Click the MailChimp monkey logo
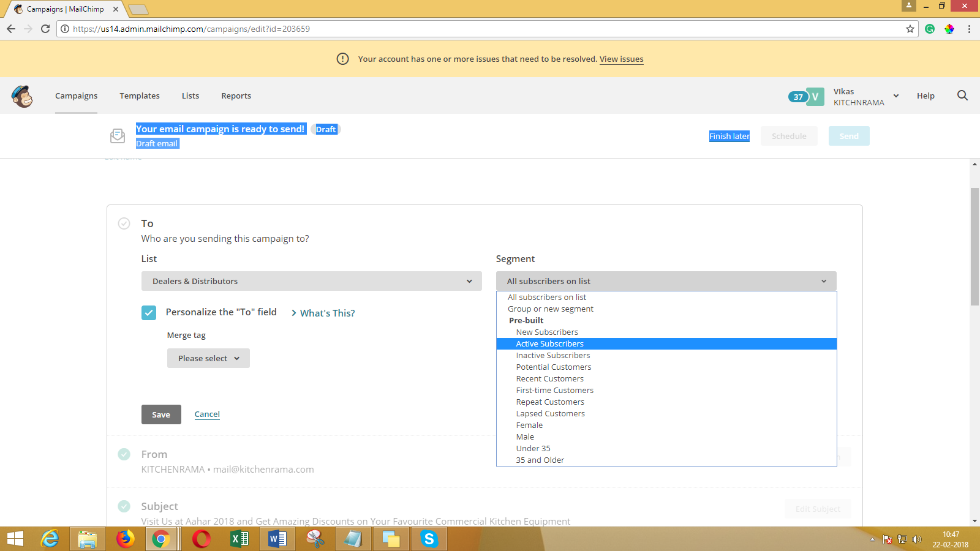980x551 pixels. pyautogui.click(x=22, y=96)
